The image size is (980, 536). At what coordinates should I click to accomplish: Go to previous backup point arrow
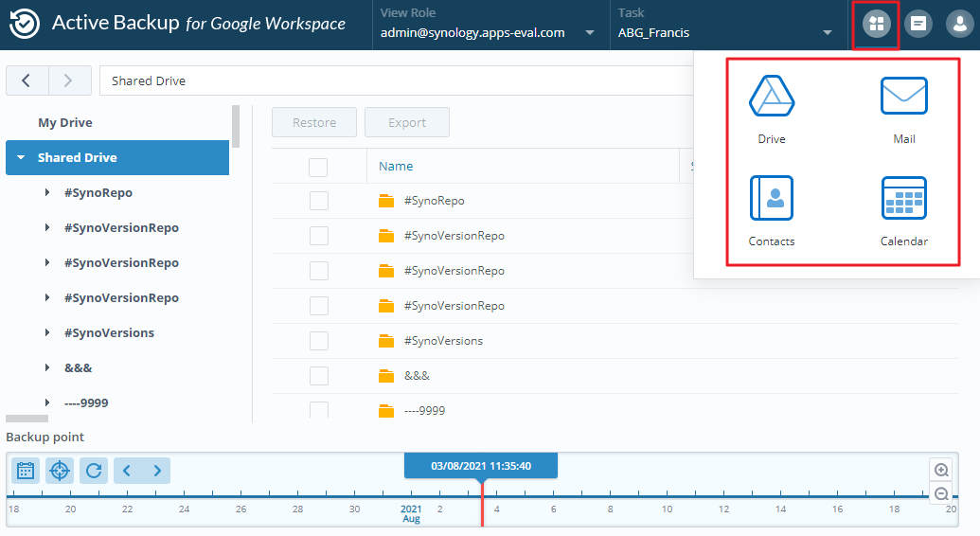(127, 471)
